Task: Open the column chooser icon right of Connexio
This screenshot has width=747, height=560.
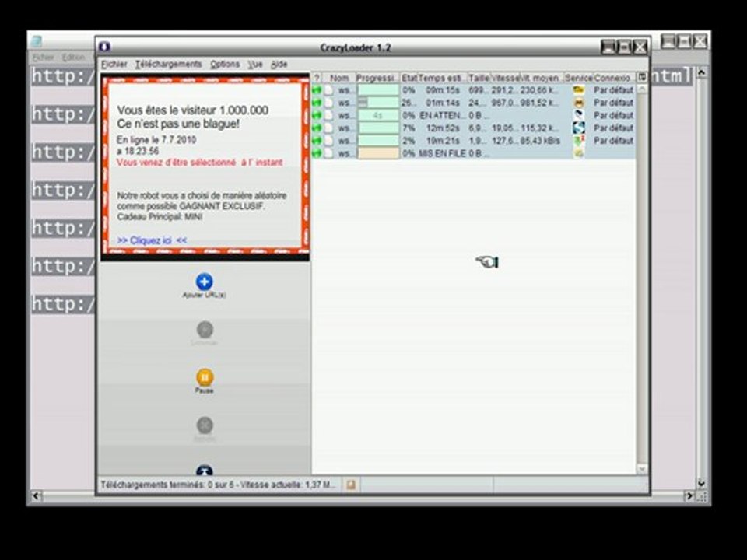Action: 642,77
